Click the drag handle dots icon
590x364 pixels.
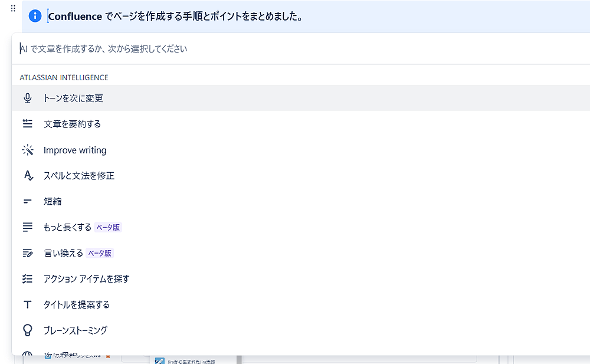click(13, 8)
